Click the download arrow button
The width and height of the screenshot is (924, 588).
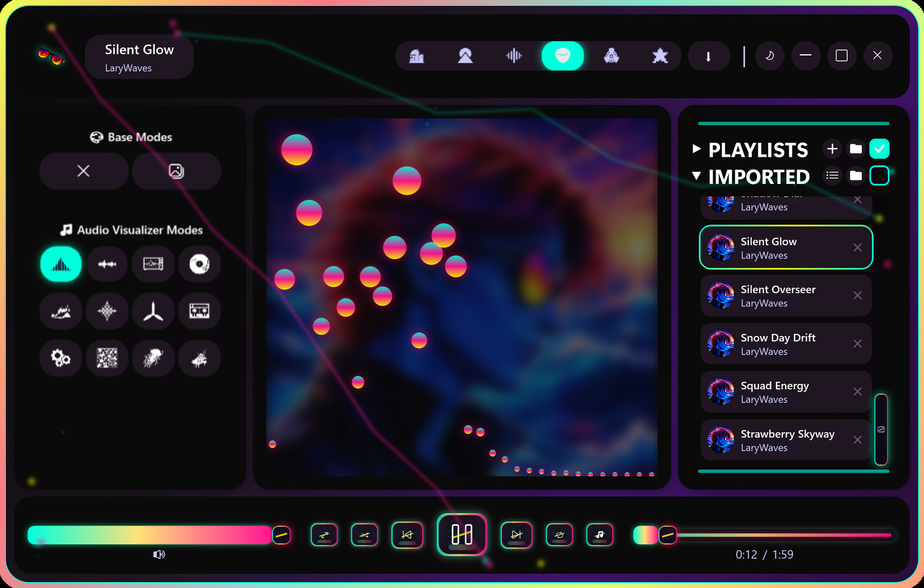[709, 56]
